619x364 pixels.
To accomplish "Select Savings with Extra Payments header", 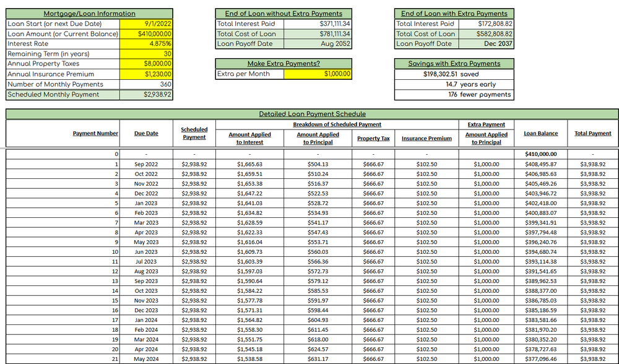I will [454, 64].
